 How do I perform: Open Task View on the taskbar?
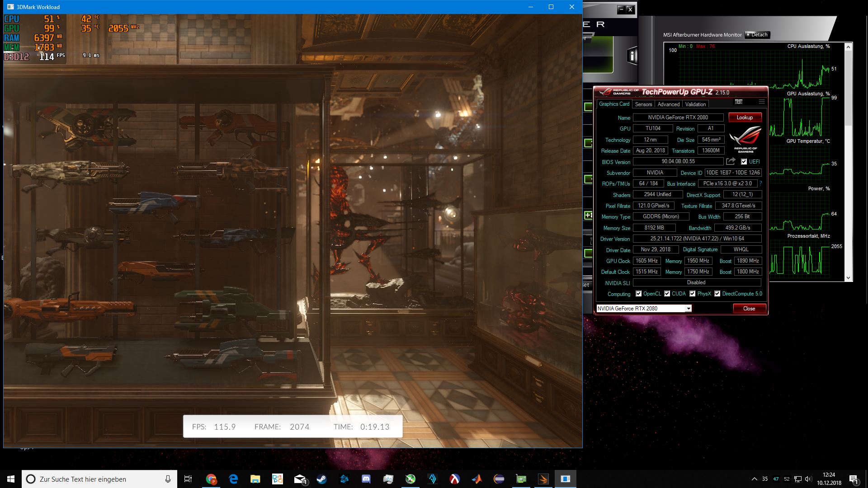coord(188,479)
